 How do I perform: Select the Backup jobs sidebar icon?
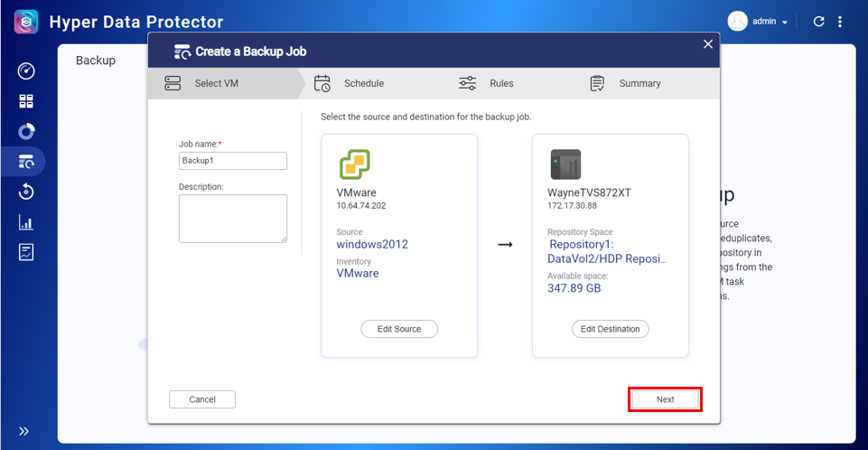click(26, 162)
